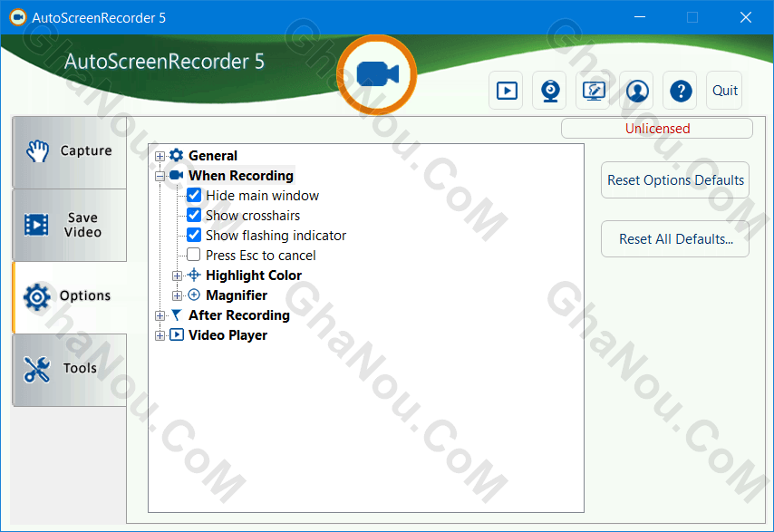The width and height of the screenshot is (774, 532).
Task: Select the Highlight Color tree label
Action: point(254,276)
